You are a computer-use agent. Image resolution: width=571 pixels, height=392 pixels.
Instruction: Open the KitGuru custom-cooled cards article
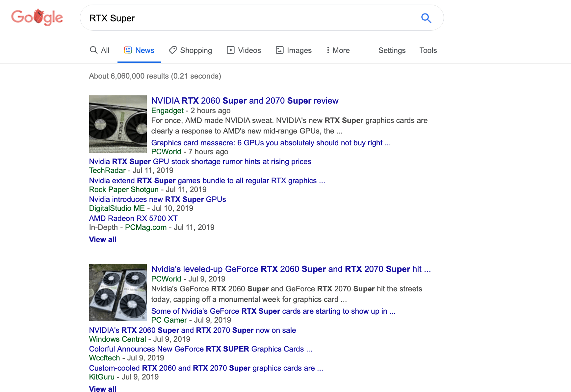(x=206, y=368)
